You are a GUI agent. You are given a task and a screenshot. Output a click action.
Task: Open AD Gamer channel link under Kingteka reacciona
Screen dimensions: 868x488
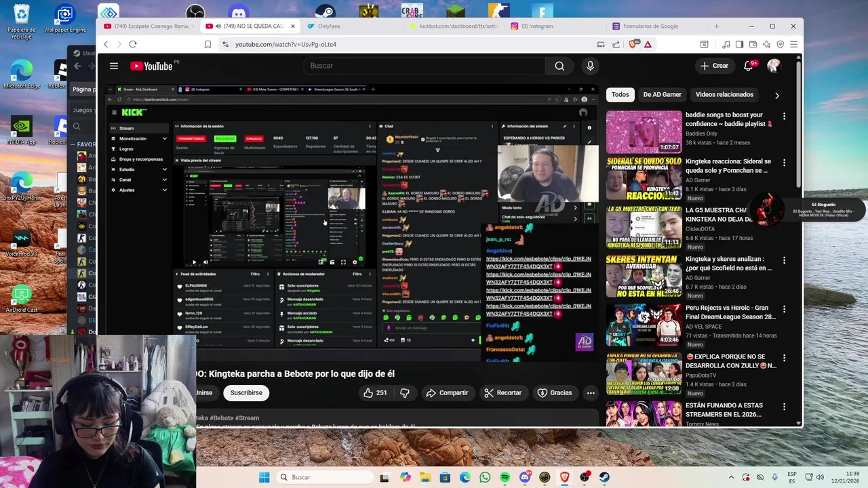698,180
